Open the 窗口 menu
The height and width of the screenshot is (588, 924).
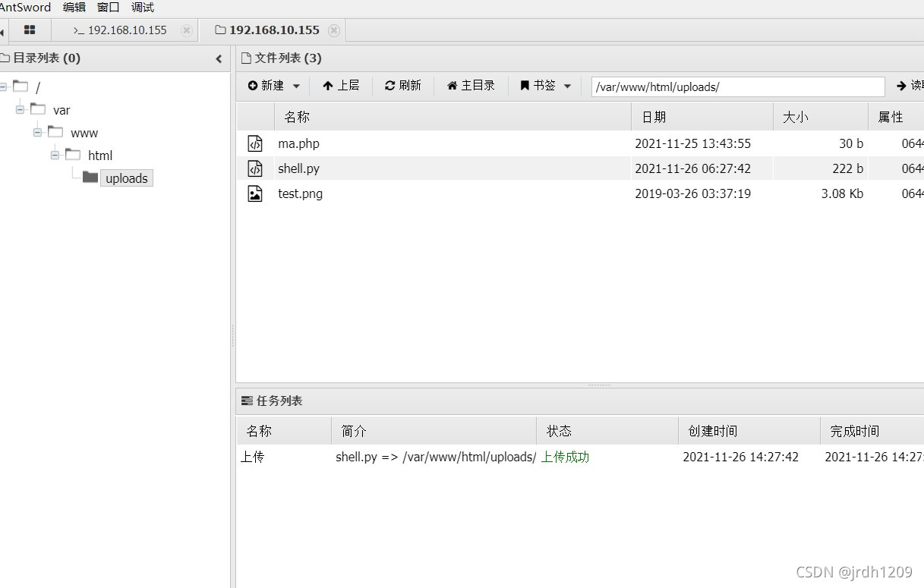click(x=109, y=8)
